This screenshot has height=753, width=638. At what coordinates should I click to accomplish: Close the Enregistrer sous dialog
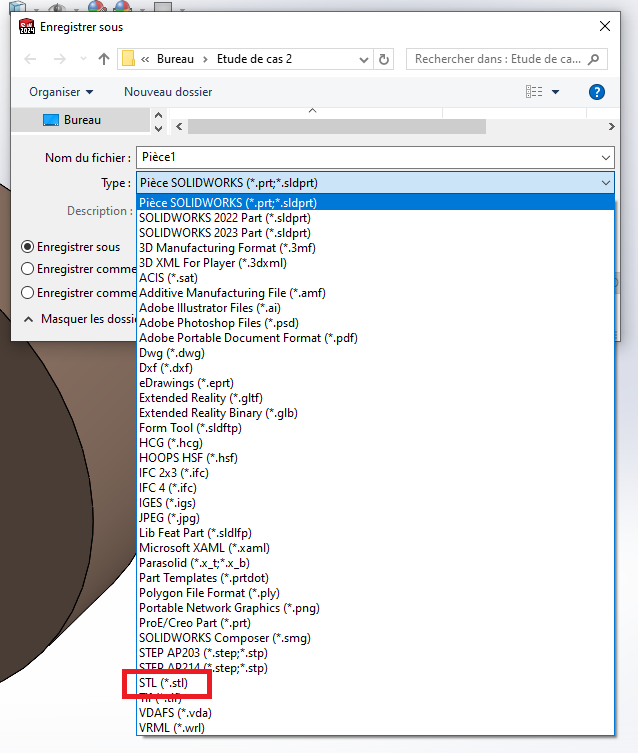point(605,26)
